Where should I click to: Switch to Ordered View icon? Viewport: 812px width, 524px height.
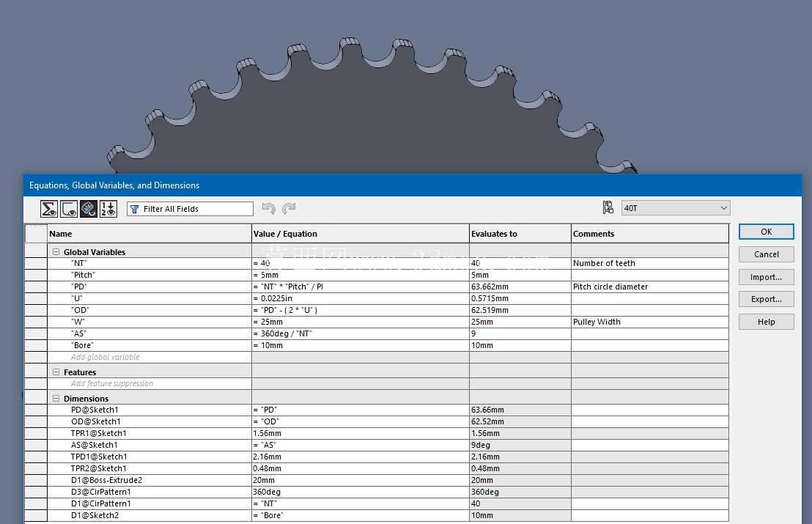(108, 209)
